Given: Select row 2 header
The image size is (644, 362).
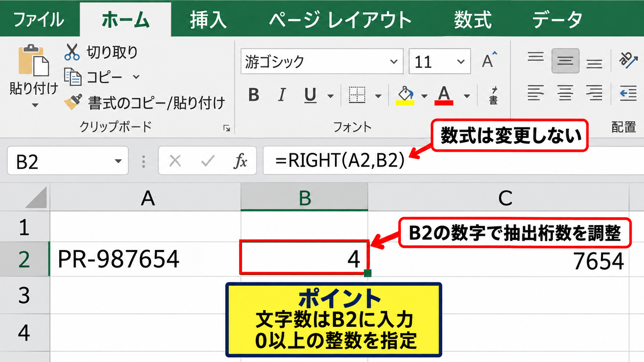Looking at the screenshot, I should coord(24,259).
